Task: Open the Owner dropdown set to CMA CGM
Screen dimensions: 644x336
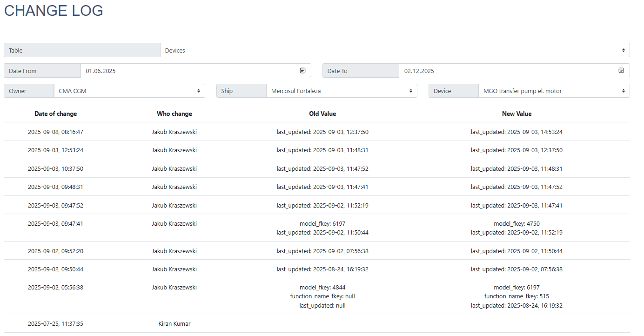Action: click(129, 91)
